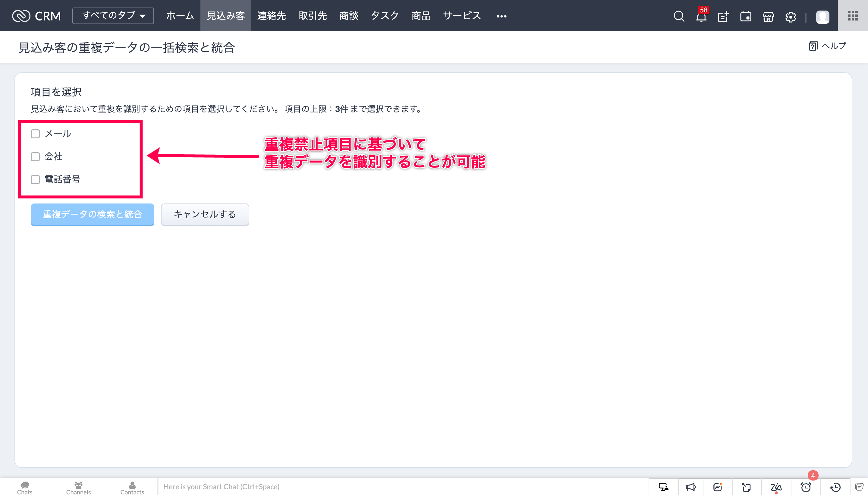
Task: Switch to the 連絡先 tab
Action: 271,16
